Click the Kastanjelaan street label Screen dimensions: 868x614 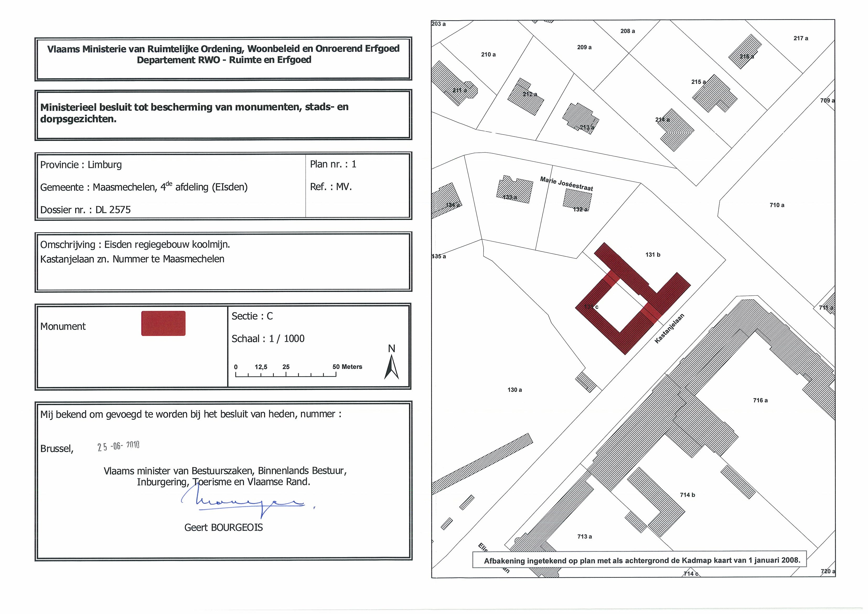coord(669,328)
